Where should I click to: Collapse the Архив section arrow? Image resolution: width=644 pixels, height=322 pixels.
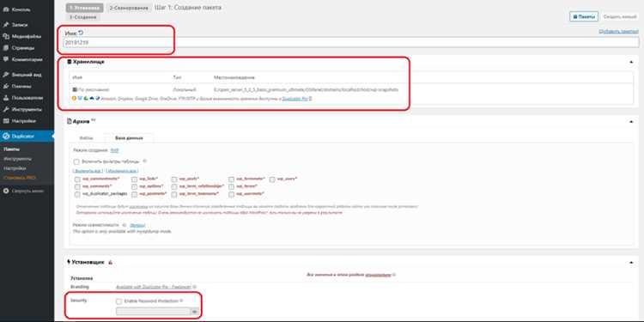tap(631, 122)
